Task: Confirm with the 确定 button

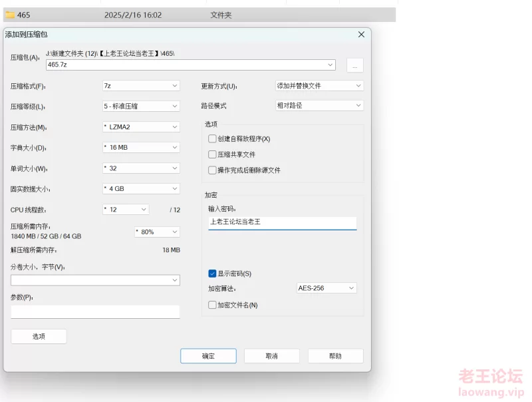Action: tap(208, 356)
